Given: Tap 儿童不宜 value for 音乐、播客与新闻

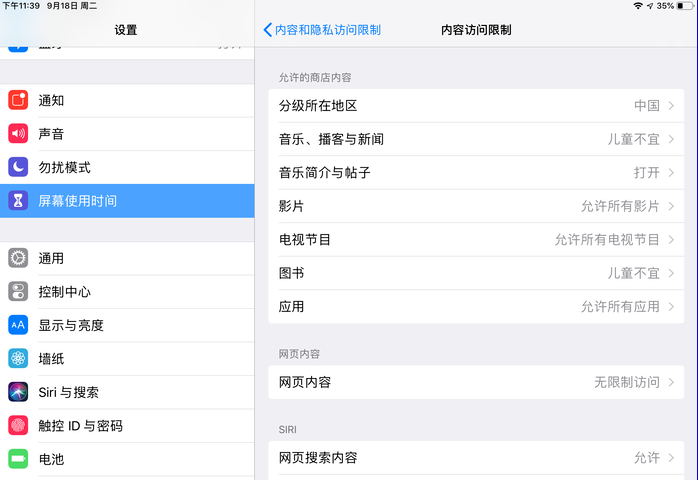Looking at the screenshot, I should (633, 139).
